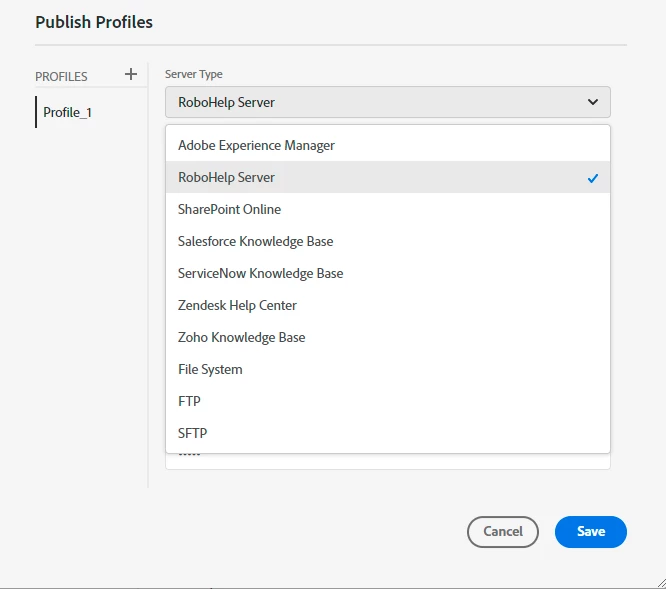Image resolution: width=666 pixels, height=589 pixels.
Task: Choose File System server type
Action: [210, 369]
